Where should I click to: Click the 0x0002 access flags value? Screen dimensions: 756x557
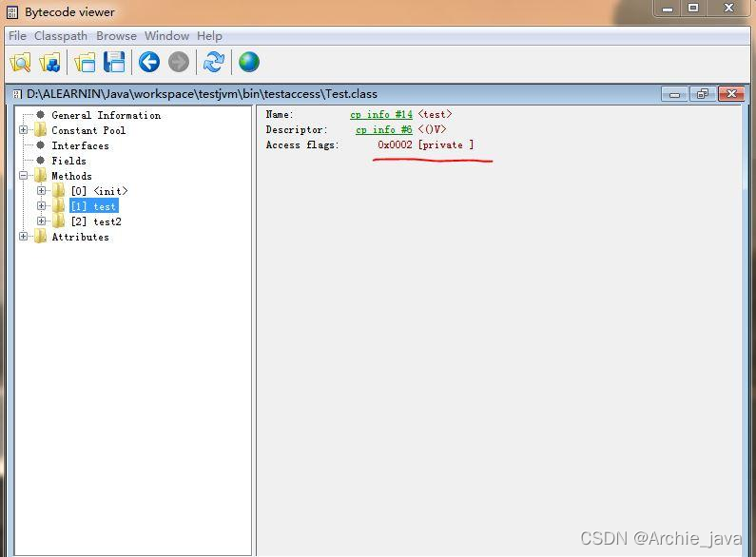395,144
